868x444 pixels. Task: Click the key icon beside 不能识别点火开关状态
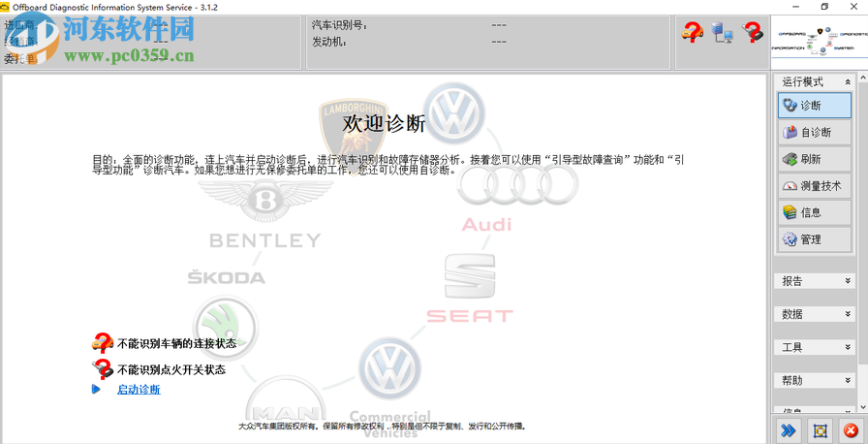(x=103, y=368)
